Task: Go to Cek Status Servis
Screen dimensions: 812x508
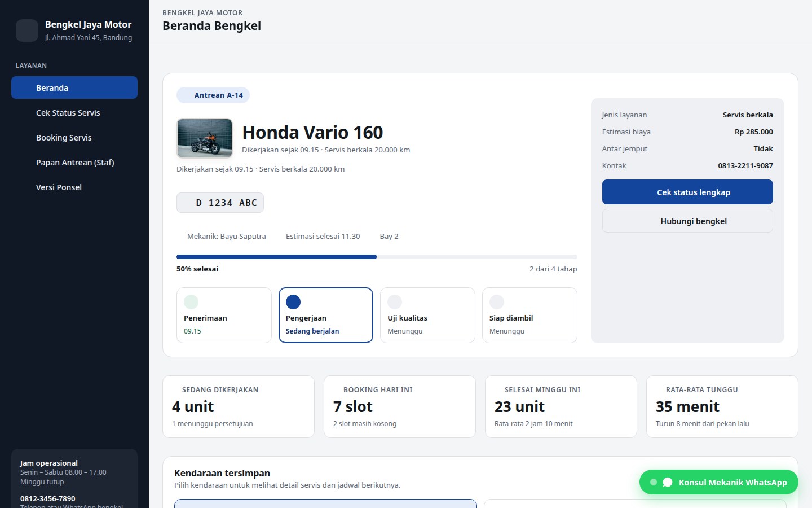Action: [x=74, y=112]
